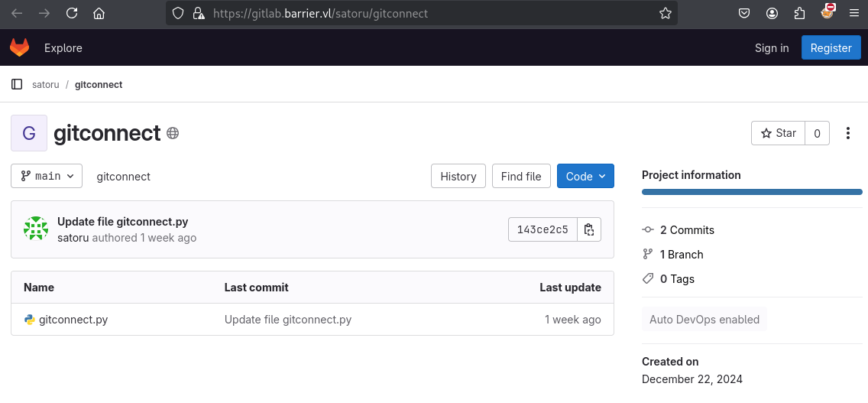Click the 2 Commits link
This screenshot has height=403, width=868.
687,229
